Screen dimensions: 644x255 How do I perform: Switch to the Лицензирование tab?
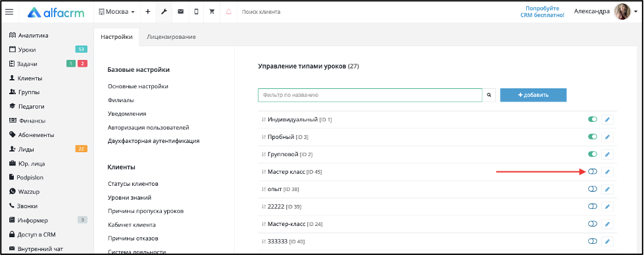(x=171, y=37)
